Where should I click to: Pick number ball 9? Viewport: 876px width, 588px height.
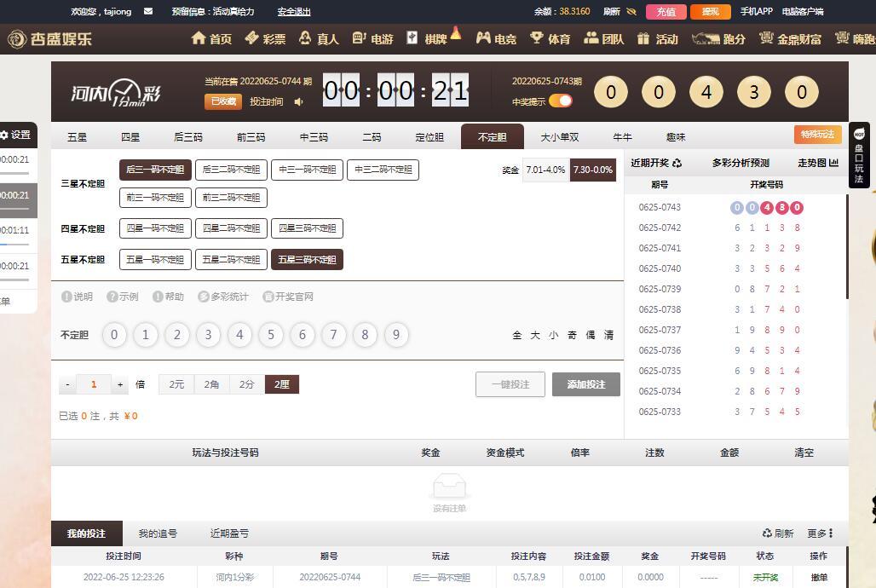(396, 335)
